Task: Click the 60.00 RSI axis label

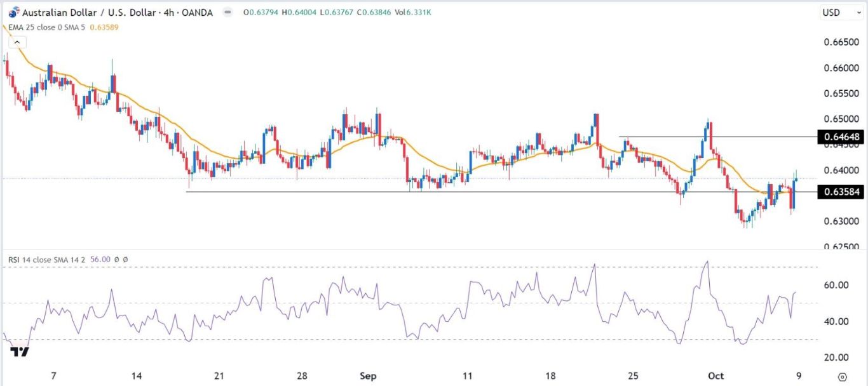Action: pyautogui.click(x=836, y=285)
